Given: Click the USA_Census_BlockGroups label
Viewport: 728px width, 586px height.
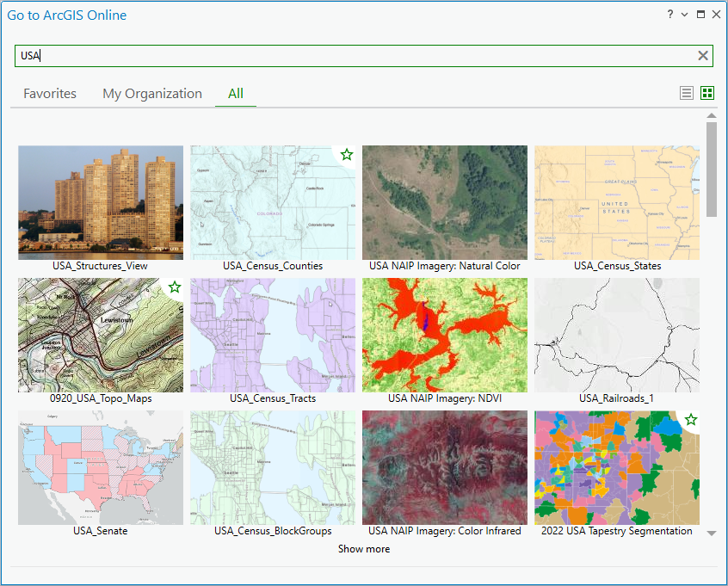Looking at the screenshot, I should 273,531.
